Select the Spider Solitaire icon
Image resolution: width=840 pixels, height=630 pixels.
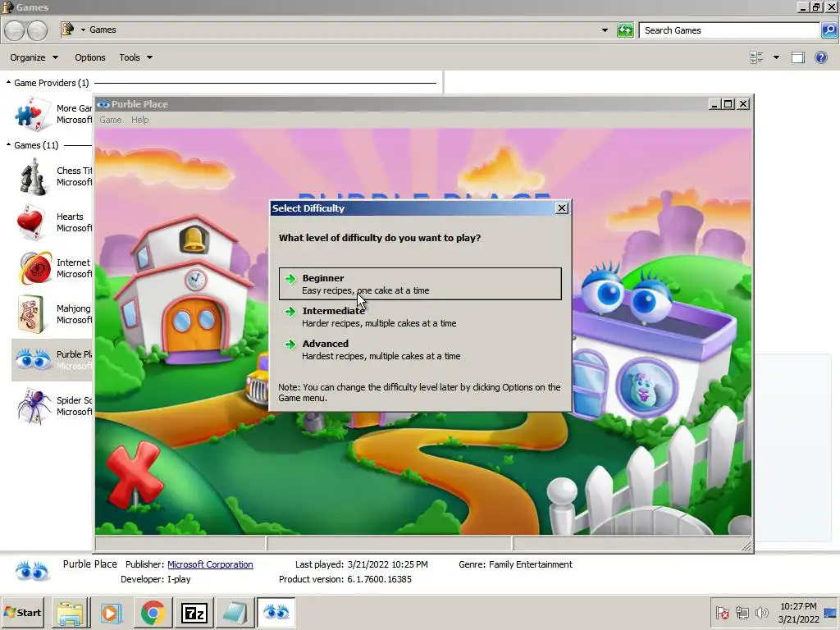point(34,406)
